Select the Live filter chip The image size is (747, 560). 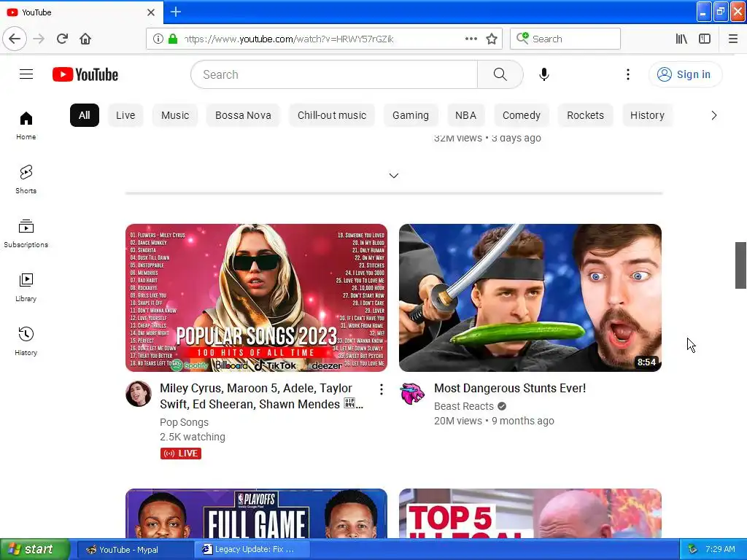pos(125,115)
